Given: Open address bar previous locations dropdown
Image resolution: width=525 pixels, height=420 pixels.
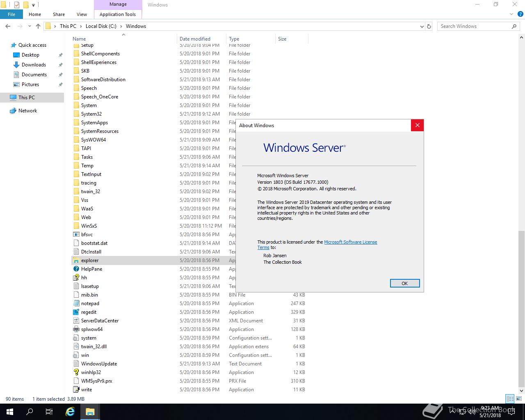Looking at the screenshot, I should coord(422,26).
